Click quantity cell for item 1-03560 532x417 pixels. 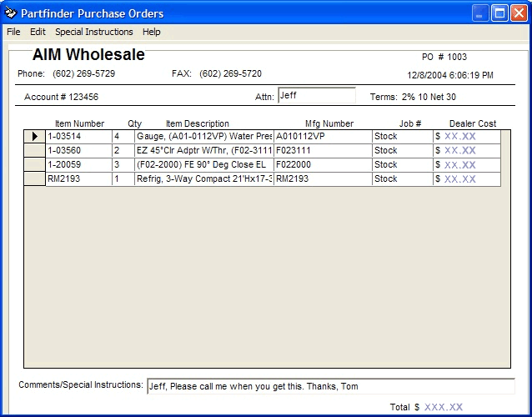pyautogui.click(x=123, y=151)
